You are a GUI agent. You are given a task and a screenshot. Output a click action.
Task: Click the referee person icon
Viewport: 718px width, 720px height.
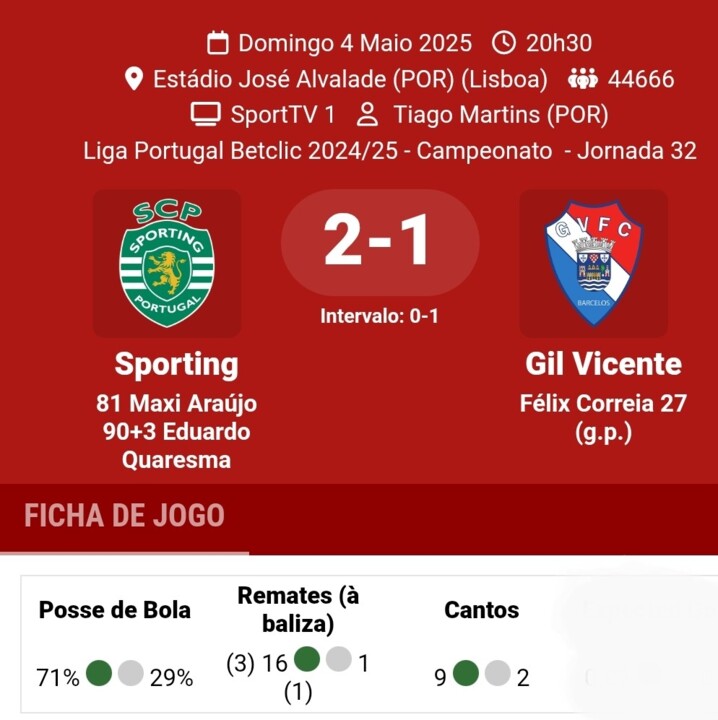367,115
